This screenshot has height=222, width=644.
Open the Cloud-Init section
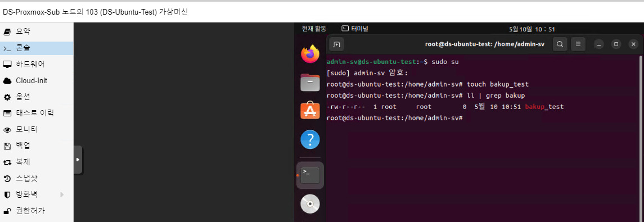pyautogui.click(x=37, y=80)
